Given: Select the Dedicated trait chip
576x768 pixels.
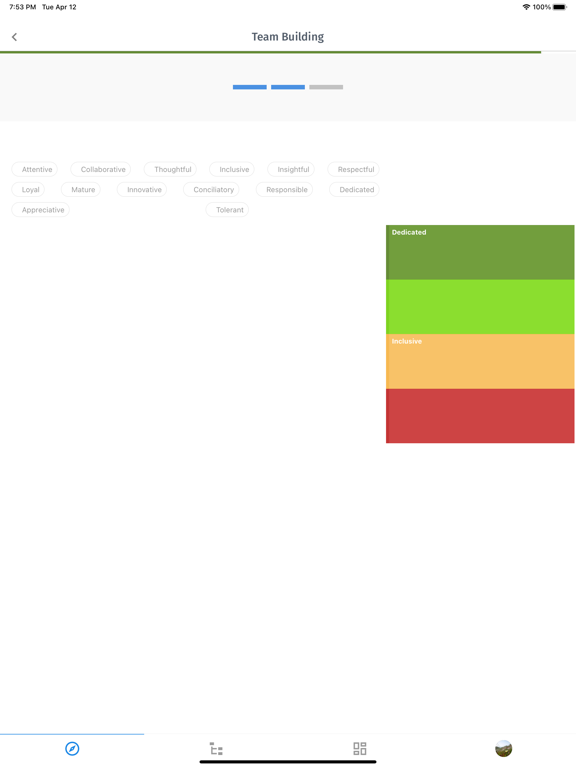Looking at the screenshot, I should pyautogui.click(x=354, y=190).
